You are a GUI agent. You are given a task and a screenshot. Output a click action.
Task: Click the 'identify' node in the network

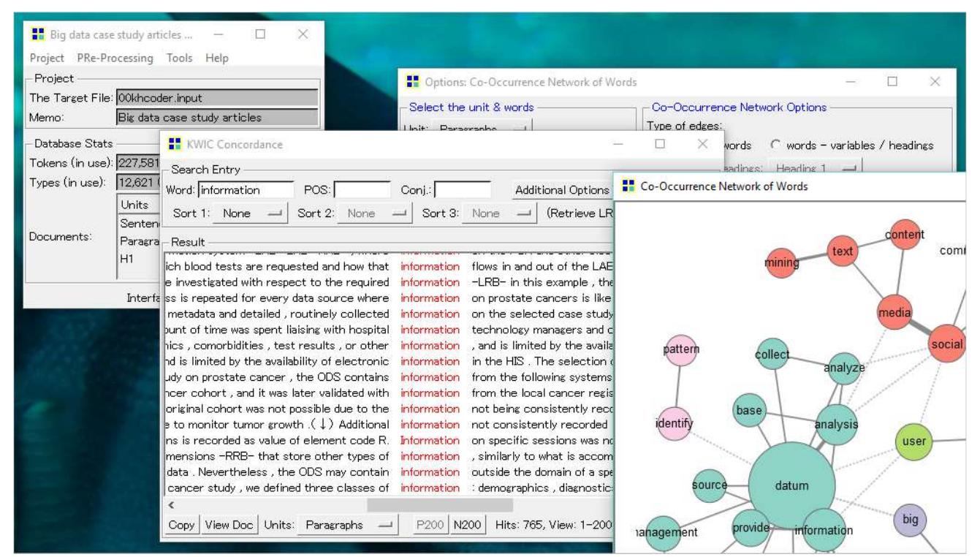(675, 423)
